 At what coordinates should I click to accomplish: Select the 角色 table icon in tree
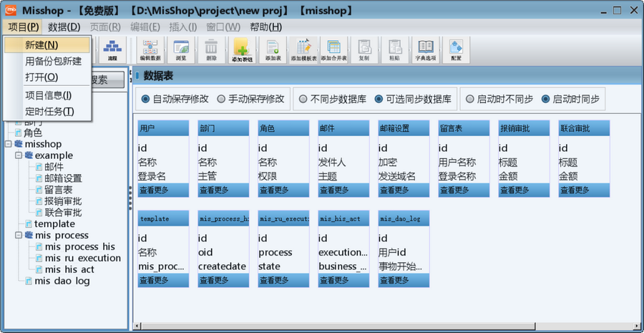point(18,132)
